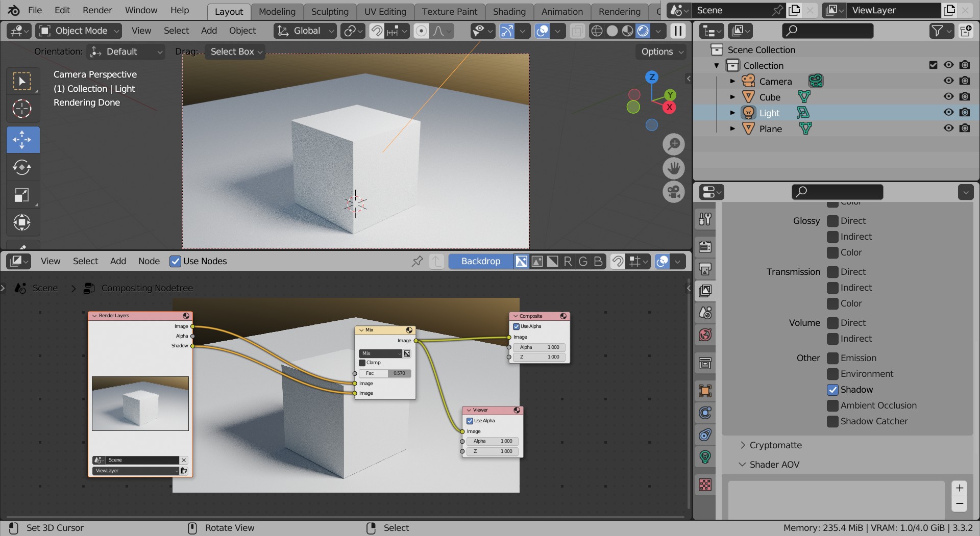
Task: Click the new collection icon in outliner
Action: tap(966, 31)
